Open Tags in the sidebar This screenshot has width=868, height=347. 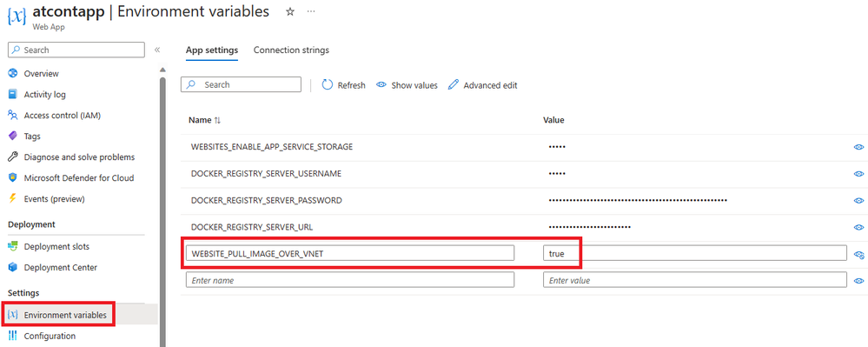point(32,136)
